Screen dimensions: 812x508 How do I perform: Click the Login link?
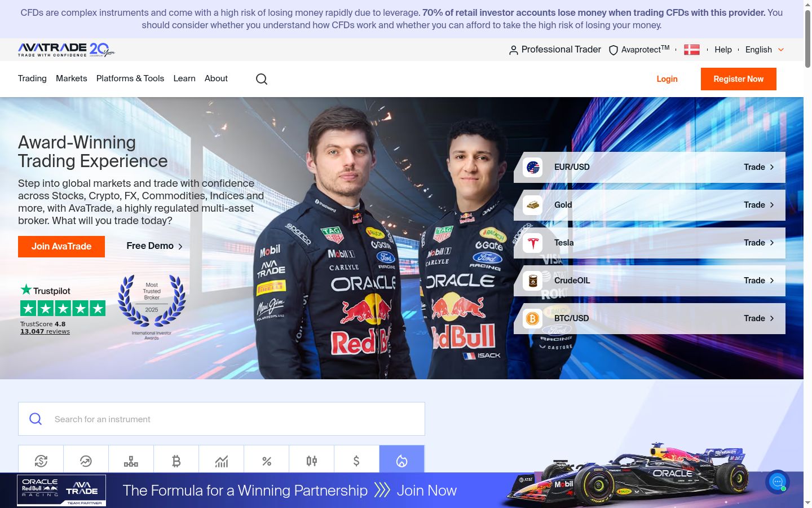(x=667, y=79)
